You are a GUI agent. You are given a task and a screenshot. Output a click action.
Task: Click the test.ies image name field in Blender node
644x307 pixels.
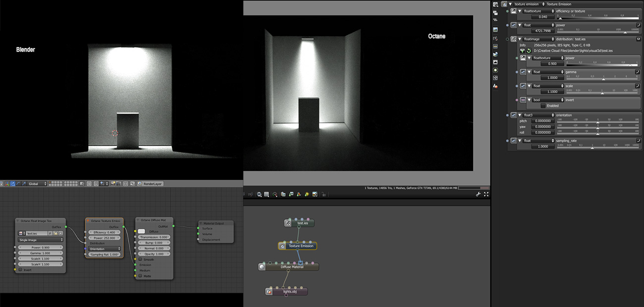coord(37,233)
